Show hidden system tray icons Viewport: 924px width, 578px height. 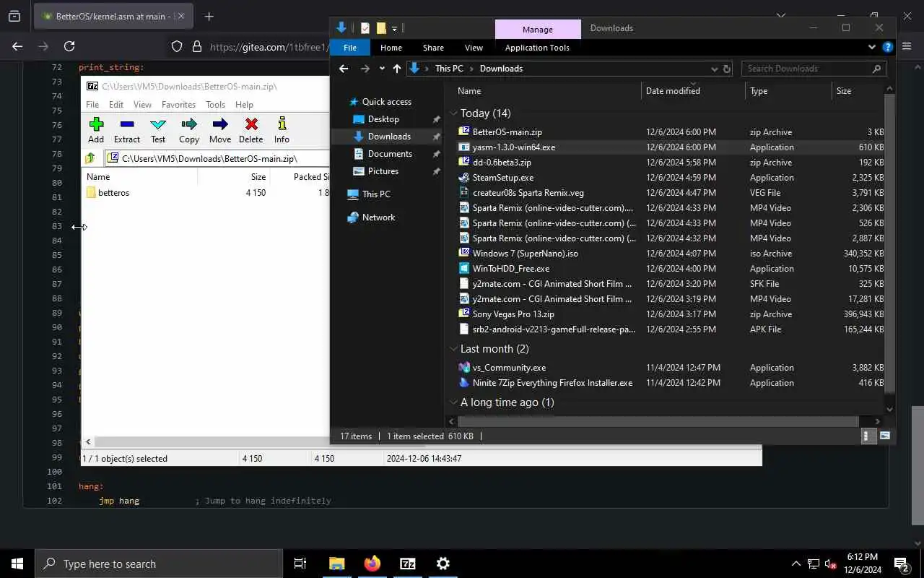point(796,564)
